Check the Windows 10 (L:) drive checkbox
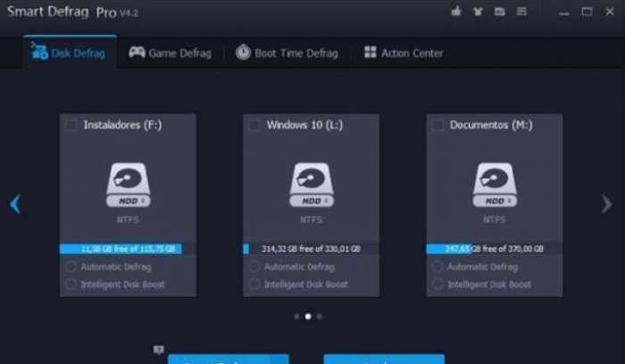625x364 pixels. [x=254, y=125]
